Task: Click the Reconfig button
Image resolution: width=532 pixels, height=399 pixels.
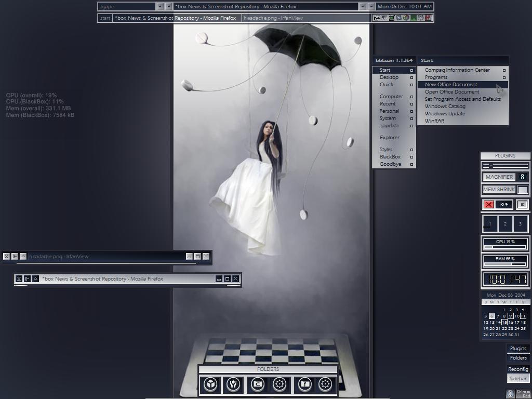Action: pos(518,369)
